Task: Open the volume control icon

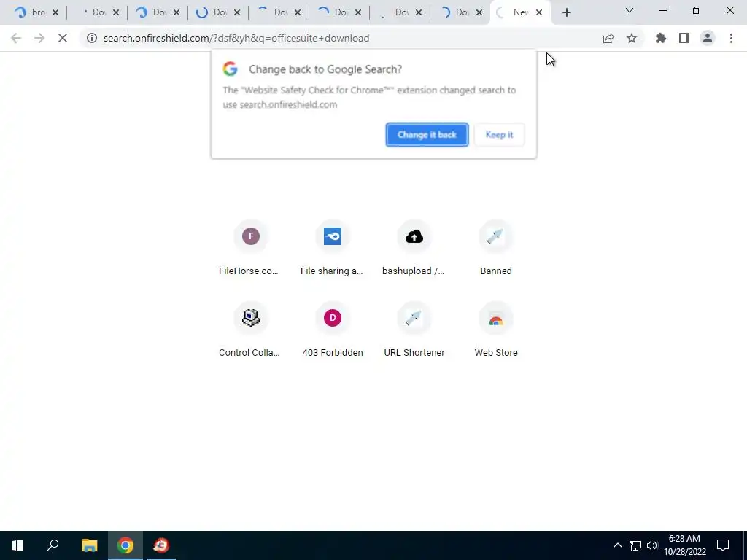Action: 651,545
